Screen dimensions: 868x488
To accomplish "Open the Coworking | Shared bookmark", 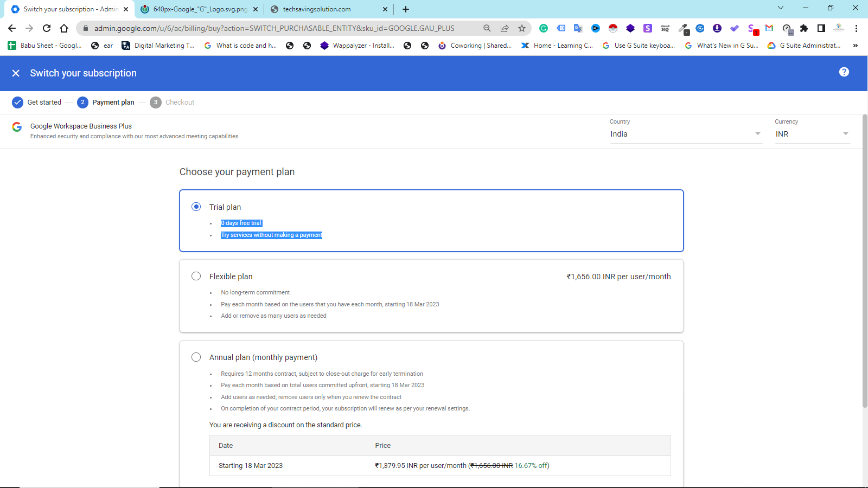I will 475,46.
